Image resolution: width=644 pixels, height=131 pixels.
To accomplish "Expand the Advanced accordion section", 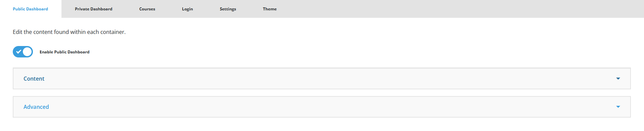I will 322,107.
